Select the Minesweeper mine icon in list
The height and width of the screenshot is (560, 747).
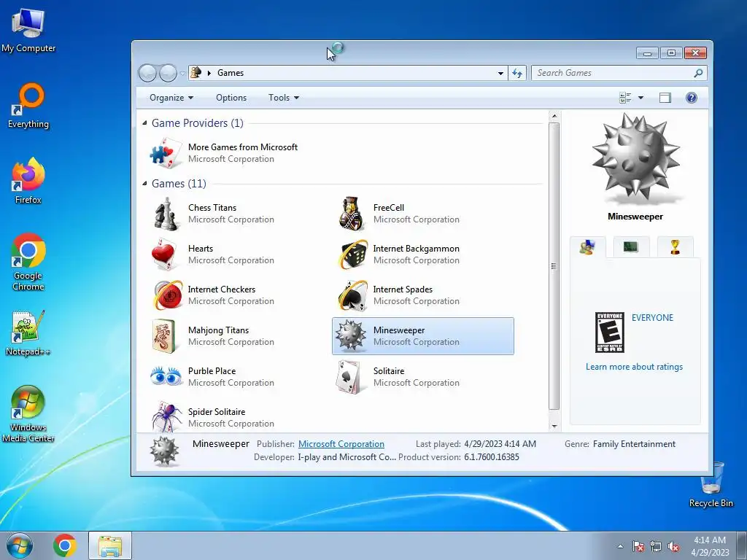tap(351, 335)
